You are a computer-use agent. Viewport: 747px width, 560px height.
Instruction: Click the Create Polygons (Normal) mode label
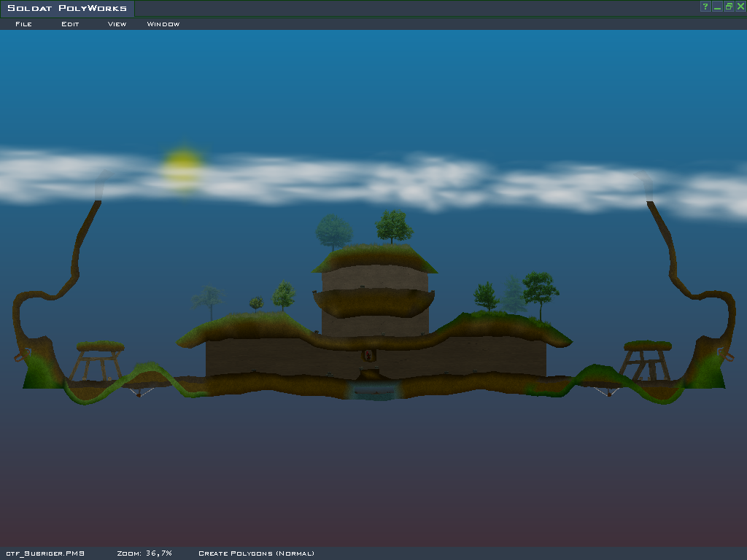256,553
